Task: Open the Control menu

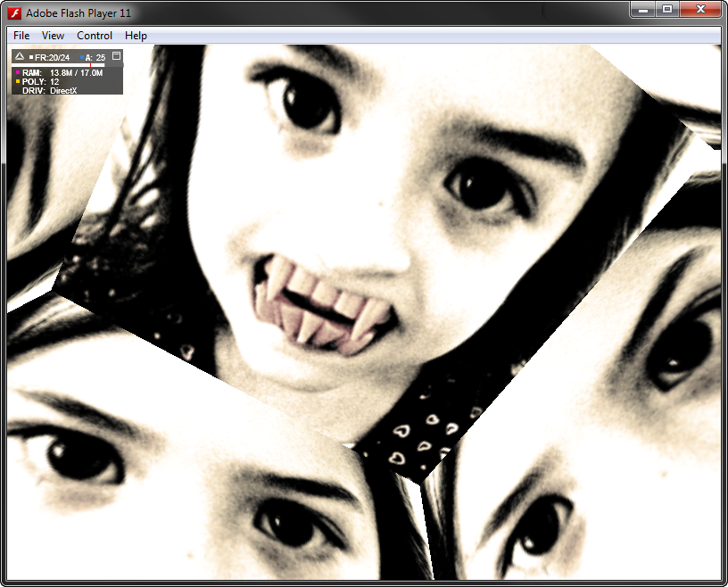Action: 95,36
